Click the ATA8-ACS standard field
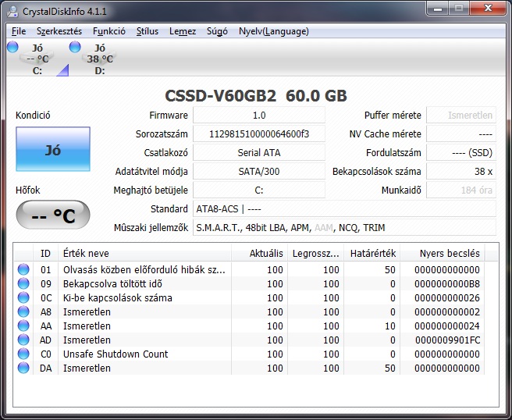Image resolution: width=512 pixels, height=420 pixels. tap(344, 209)
